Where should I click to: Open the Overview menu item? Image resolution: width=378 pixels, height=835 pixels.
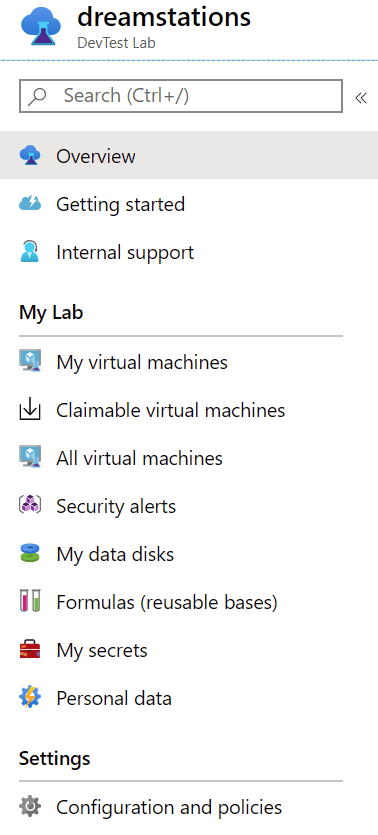point(189,155)
